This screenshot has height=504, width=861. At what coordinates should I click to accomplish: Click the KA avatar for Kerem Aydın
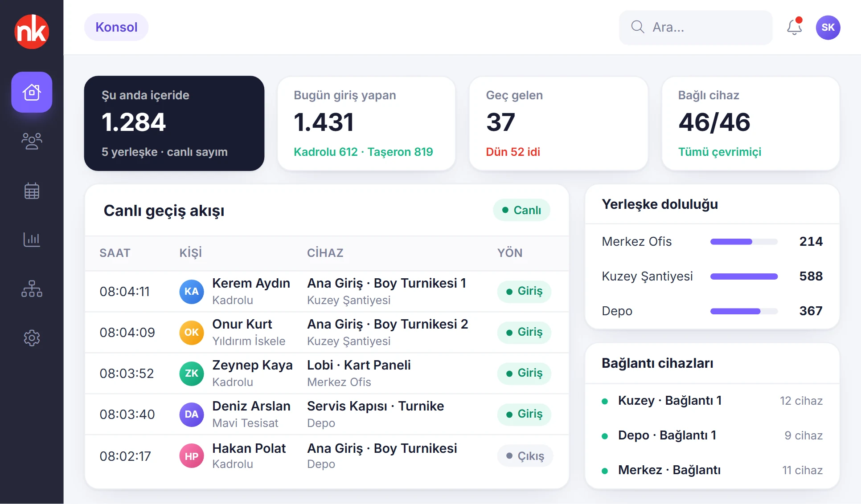click(192, 292)
